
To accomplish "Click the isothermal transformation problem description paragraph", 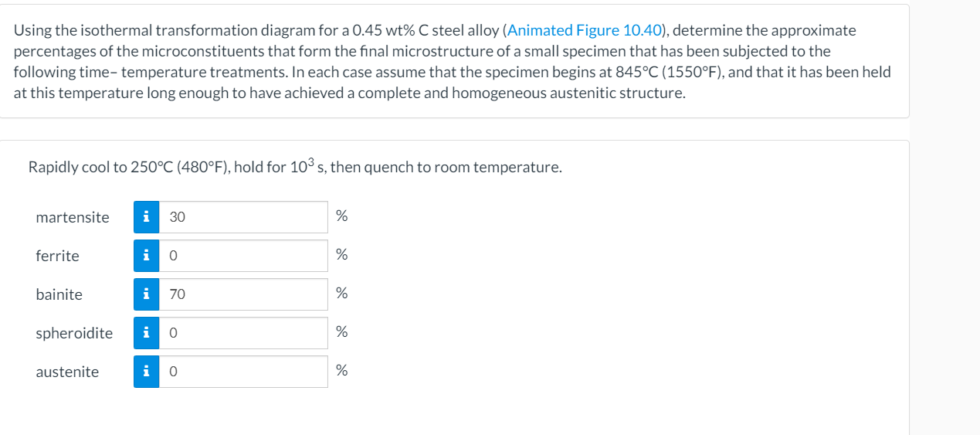I will [453, 62].
